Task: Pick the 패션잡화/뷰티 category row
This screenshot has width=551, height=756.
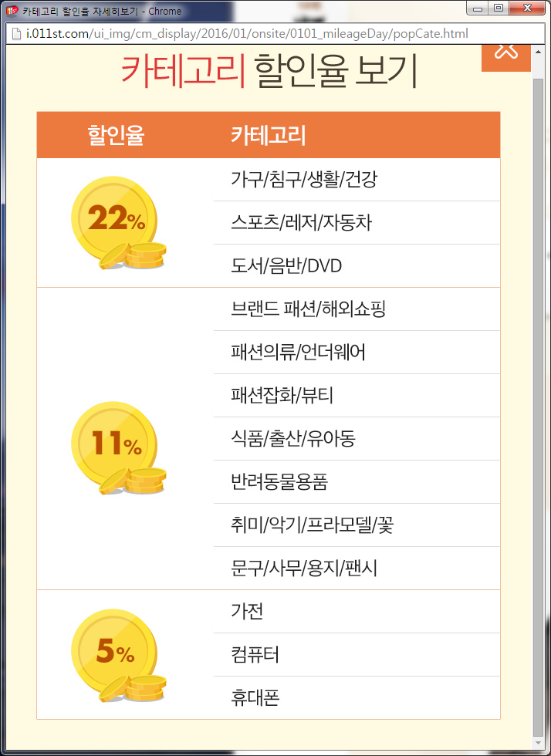Action: [x=282, y=396]
